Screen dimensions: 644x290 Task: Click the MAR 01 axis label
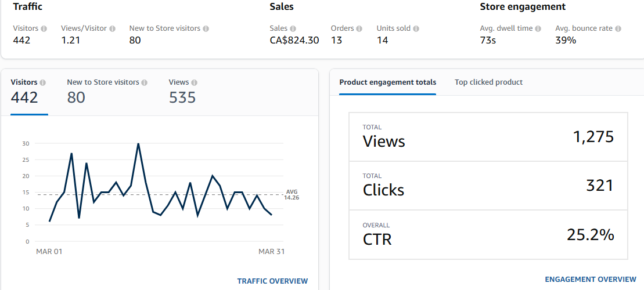(x=49, y=252)
